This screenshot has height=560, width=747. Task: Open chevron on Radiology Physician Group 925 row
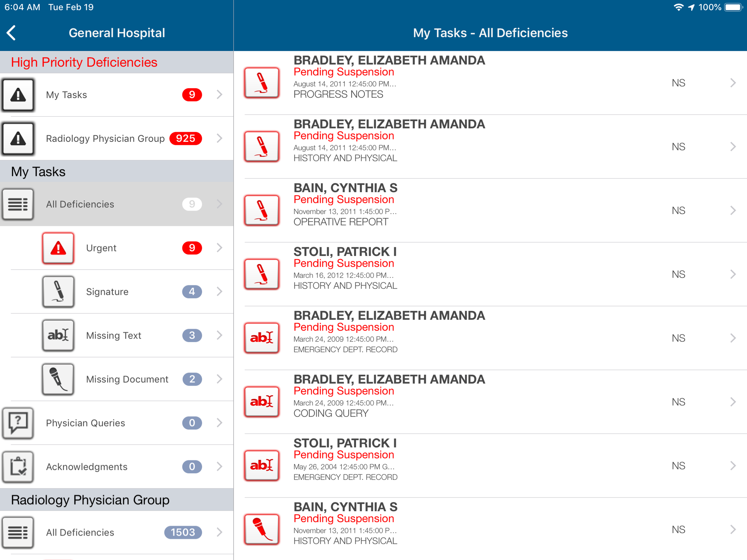(220, 138)
